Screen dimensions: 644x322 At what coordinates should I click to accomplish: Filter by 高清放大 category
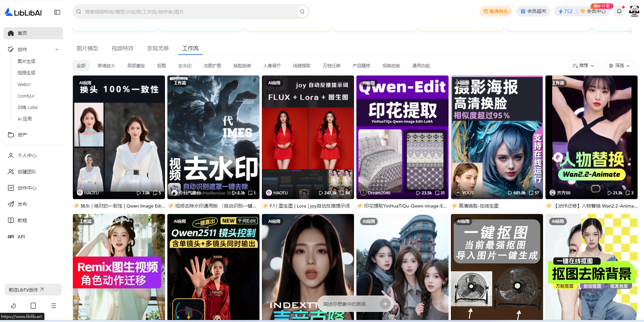point(106,66)
